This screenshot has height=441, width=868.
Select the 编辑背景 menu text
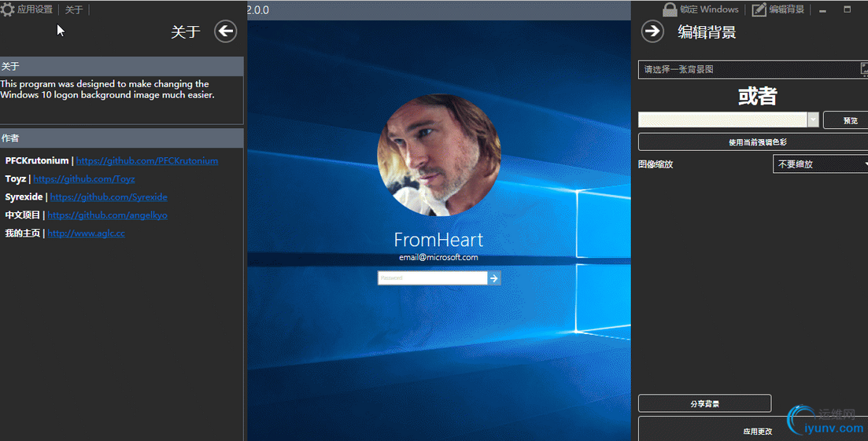tap(787, 9)
